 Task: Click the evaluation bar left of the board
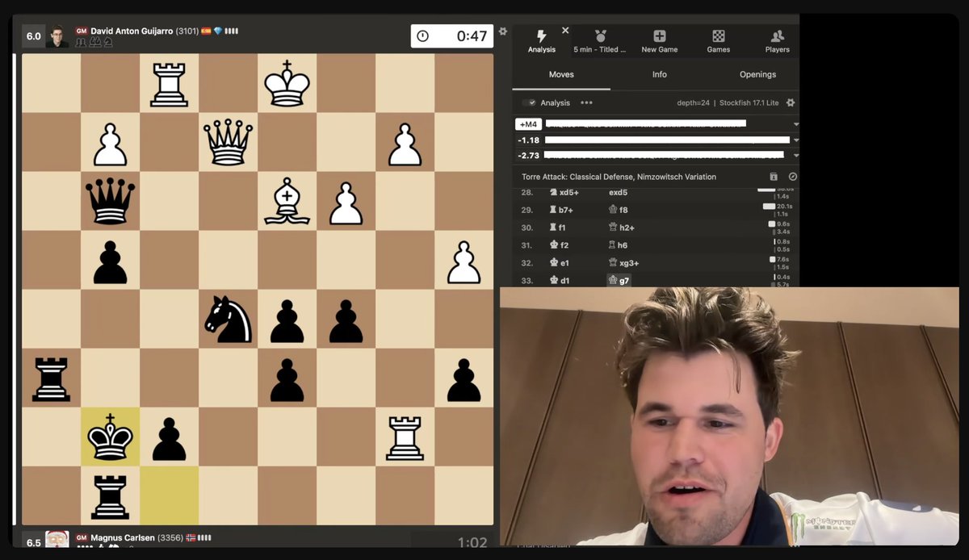15,289
